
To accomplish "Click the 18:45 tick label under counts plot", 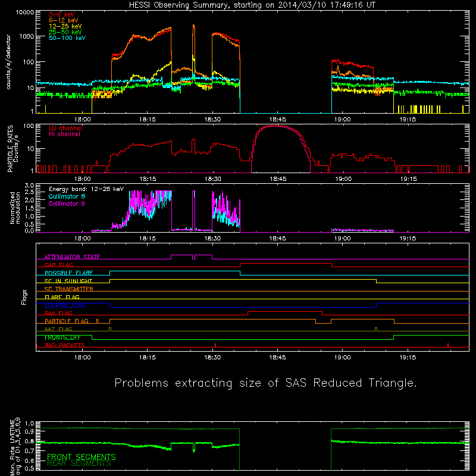I will 277,120.
